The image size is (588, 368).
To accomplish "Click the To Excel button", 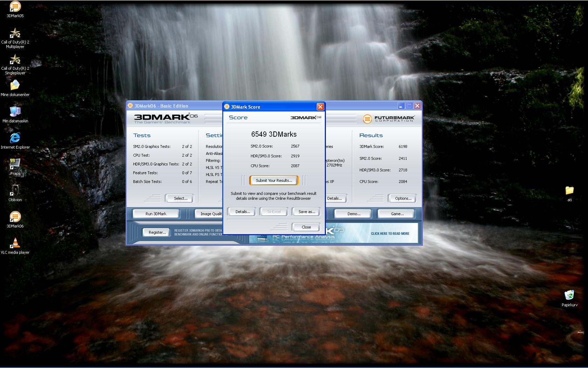I will (x=274, y=212).
